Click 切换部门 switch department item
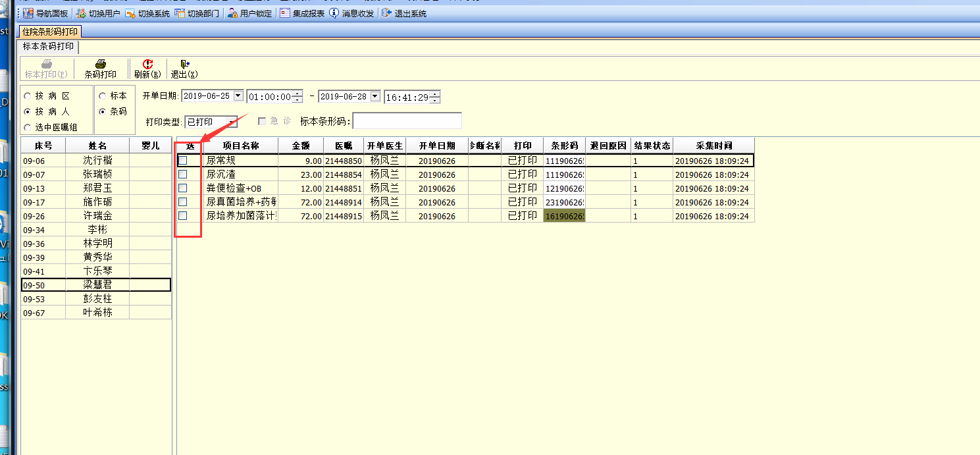Image resolution: width=980 pixels, height=455 pixels. [197, 13]
